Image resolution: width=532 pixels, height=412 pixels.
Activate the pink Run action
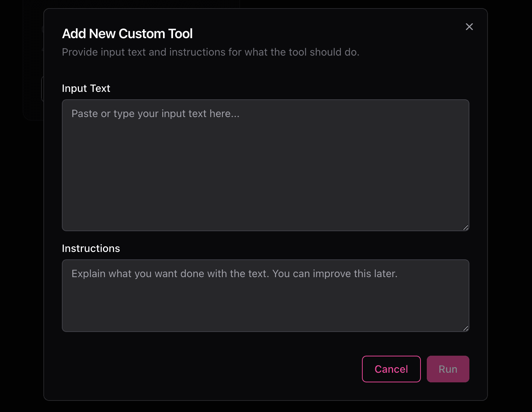[448, 369]
